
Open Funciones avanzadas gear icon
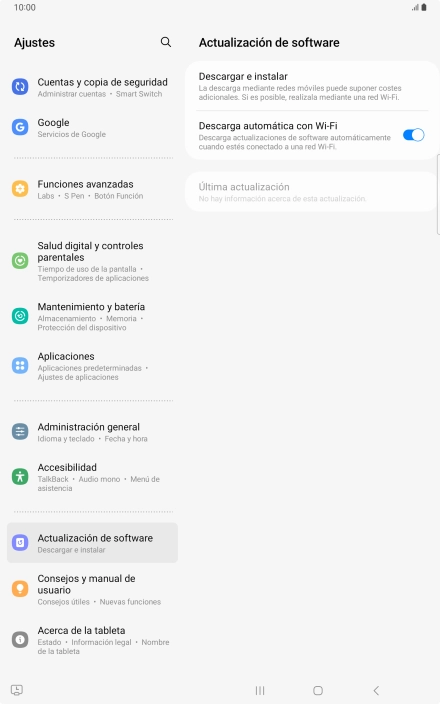click(x=20, y=189)
